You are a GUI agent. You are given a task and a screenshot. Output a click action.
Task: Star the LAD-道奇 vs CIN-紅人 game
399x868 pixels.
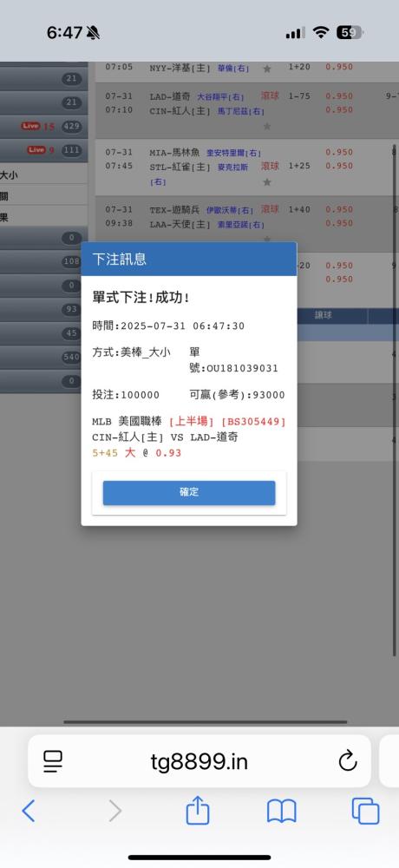267,126
